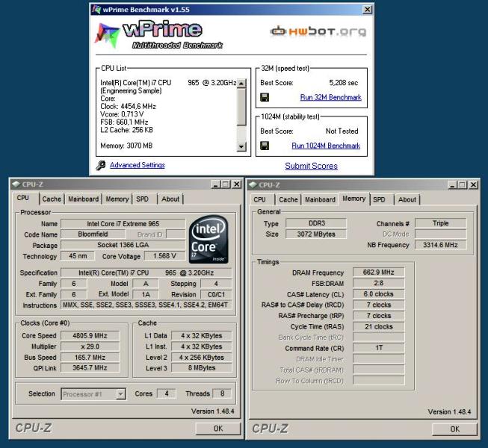Viewport: 488px width, 448px height.
Task: Minimize the left CPU-Z window
Action: (x=216, y=184)
